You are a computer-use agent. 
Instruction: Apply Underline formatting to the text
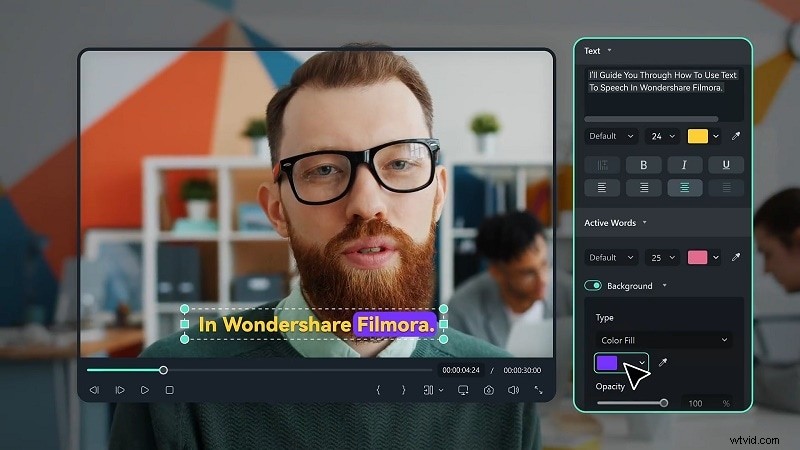click(725, 165)
